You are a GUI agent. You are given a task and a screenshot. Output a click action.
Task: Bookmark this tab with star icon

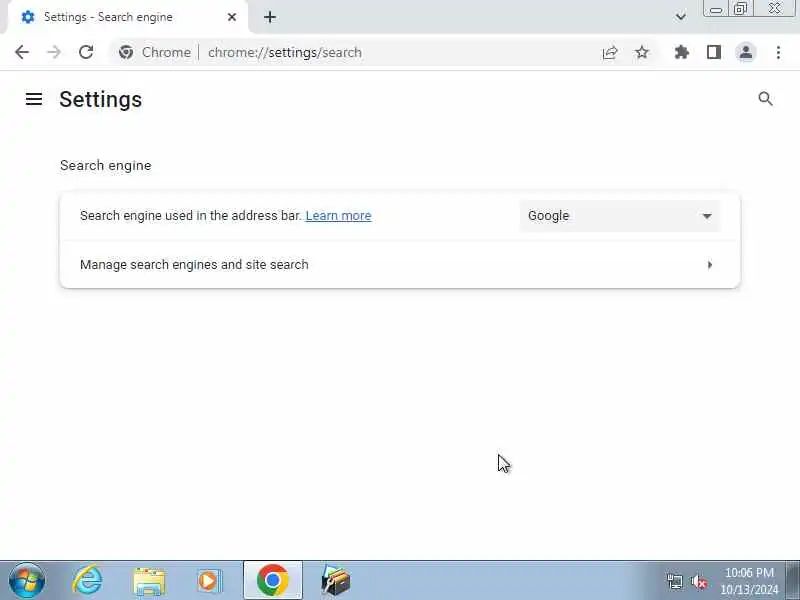pyautogui.click(x=642, y=52)
